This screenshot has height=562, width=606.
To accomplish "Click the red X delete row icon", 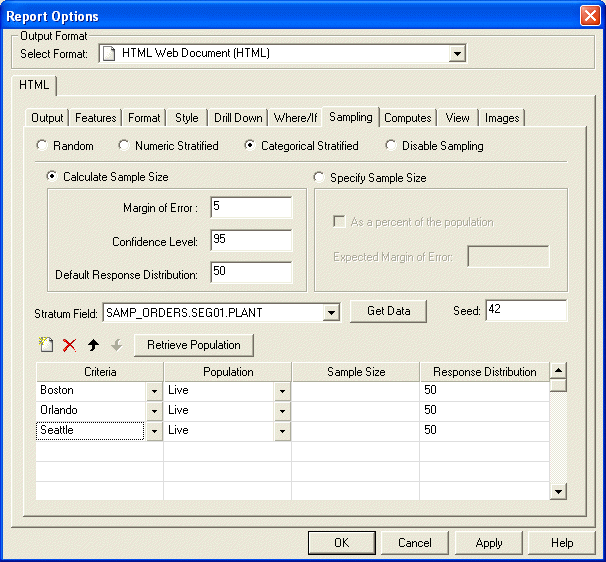I will pyautogui.click(x=70, y=345).
